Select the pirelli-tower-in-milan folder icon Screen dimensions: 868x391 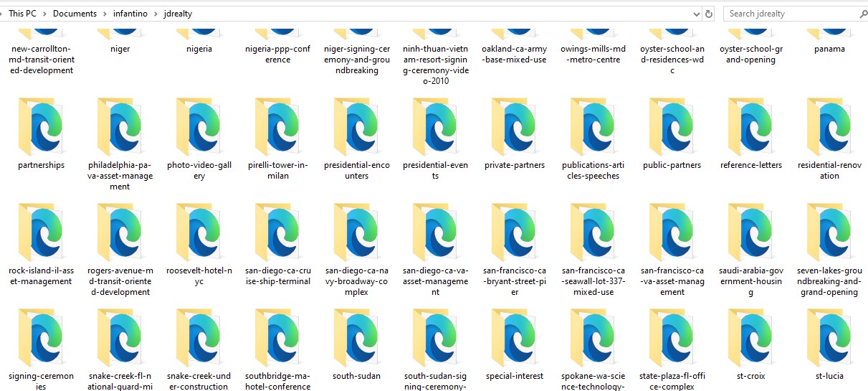[277, 127]
